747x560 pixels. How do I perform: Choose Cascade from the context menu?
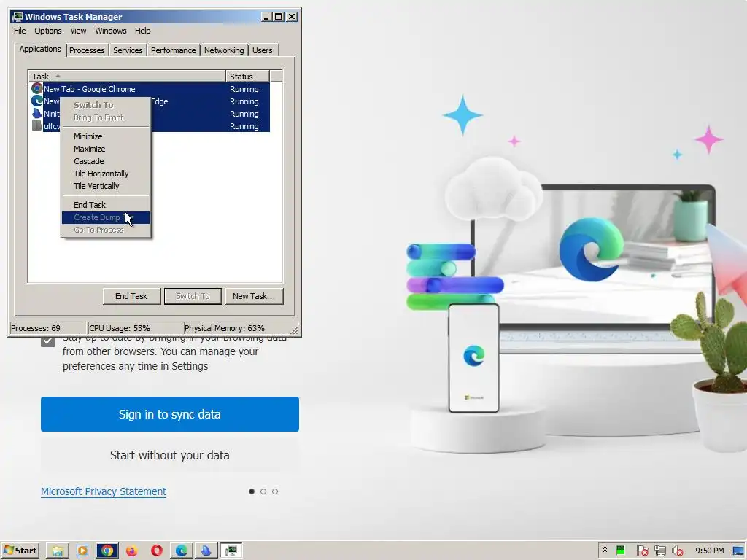[106, 161]
